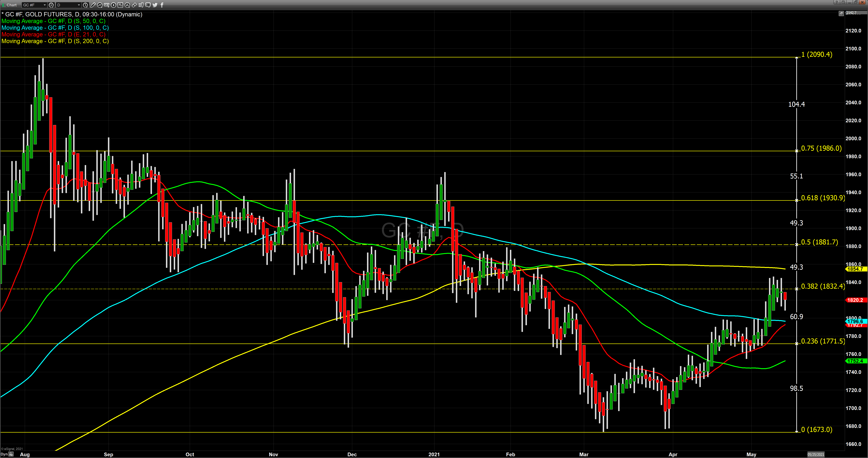The image size is (868, 458).
Task: Share chart via Twitter icon
Action: [x=155, y=5]
